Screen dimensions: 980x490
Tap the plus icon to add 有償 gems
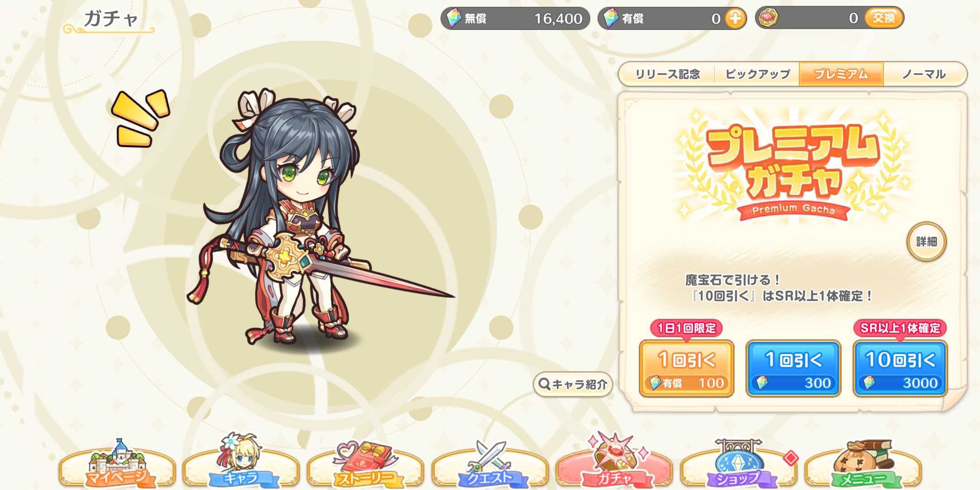pyautogui.click(x=735, y=19)
